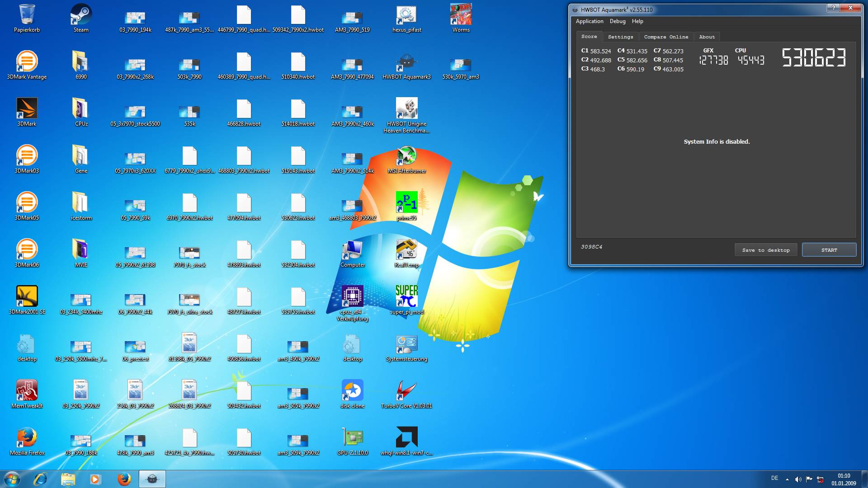Switch to the Settings tab
Image resolution: width=868 pixels, height=488 pixels.
[620, 37]
